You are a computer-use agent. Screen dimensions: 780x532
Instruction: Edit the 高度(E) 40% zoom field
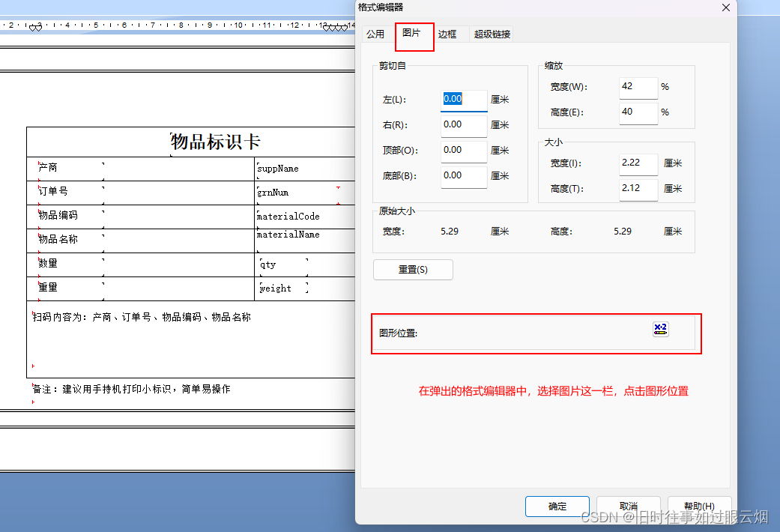point(638,113)
